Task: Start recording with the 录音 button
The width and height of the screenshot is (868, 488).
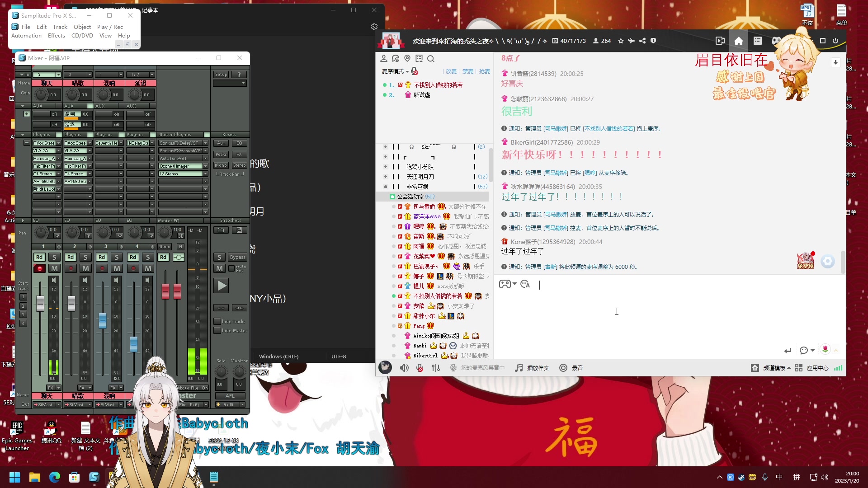Action: click(x=571, y=368)
